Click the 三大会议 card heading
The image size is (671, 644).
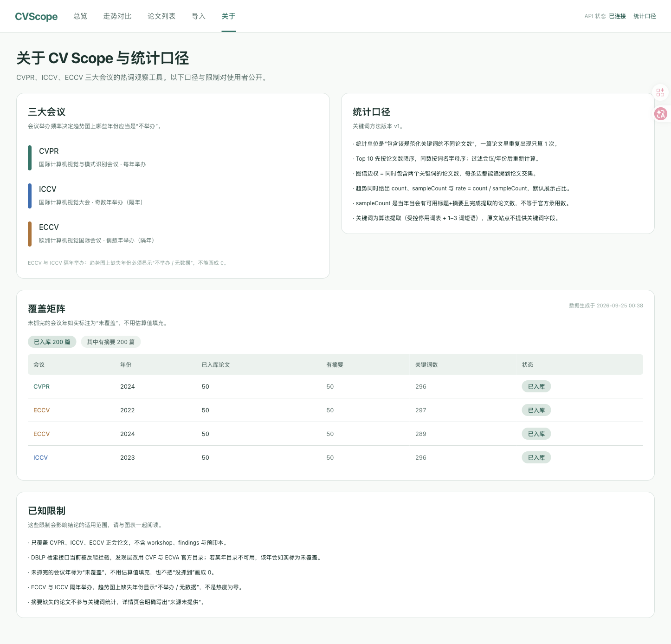47,112
